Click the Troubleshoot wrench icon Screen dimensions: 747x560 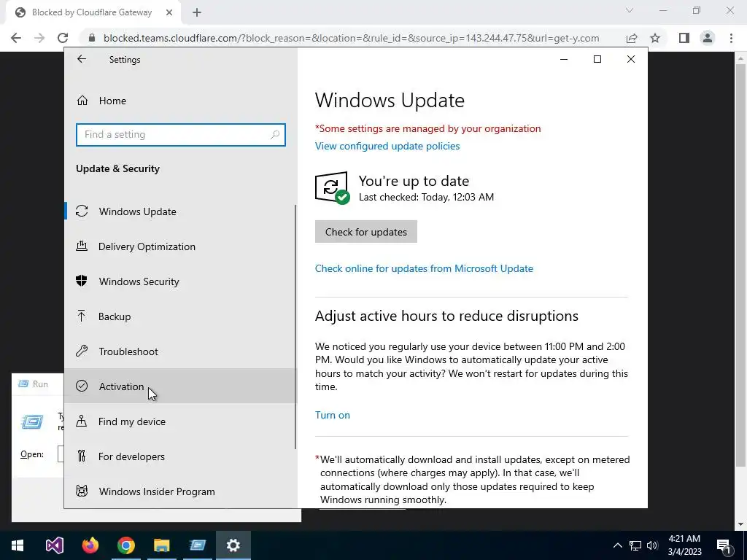(x=82, y=351)
